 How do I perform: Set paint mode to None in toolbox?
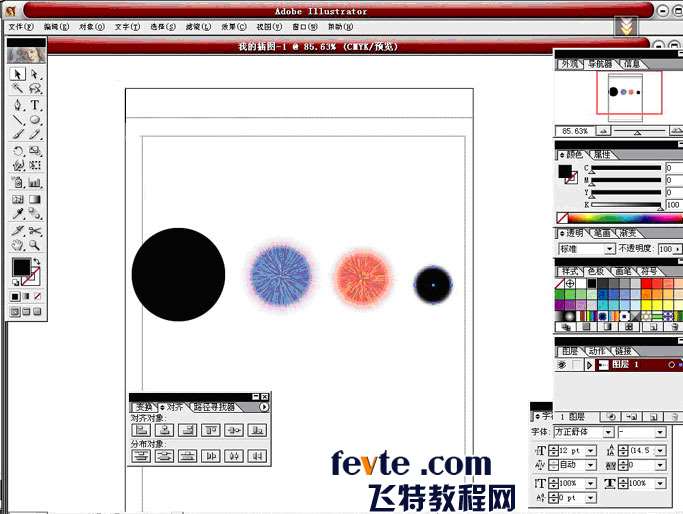coord(37,297)
